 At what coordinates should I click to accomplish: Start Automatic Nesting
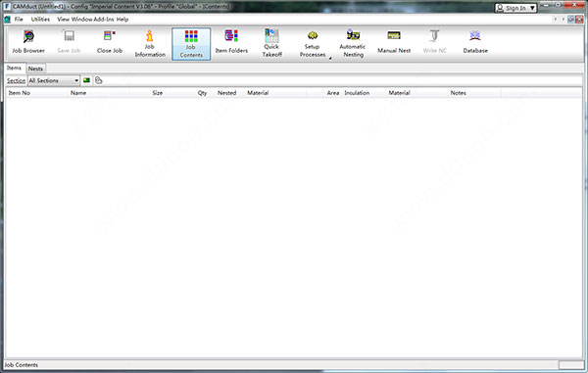pyautogui.click(x=353, y=43)
